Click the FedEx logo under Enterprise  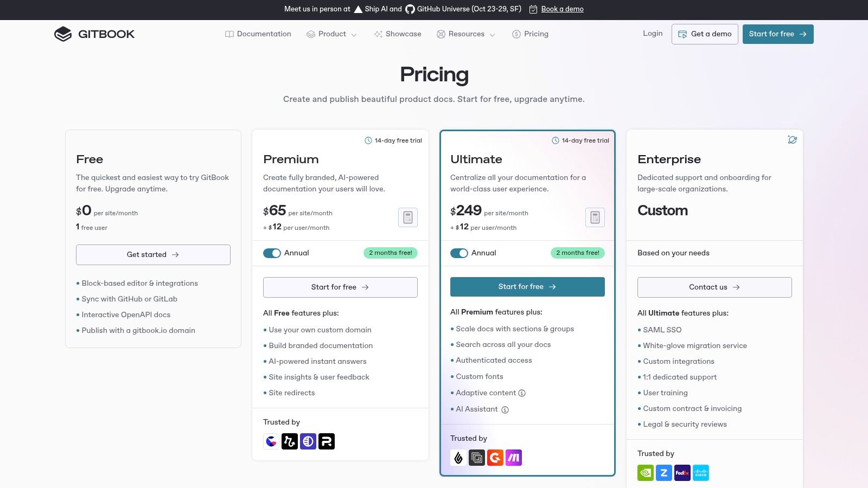[682, 473]
